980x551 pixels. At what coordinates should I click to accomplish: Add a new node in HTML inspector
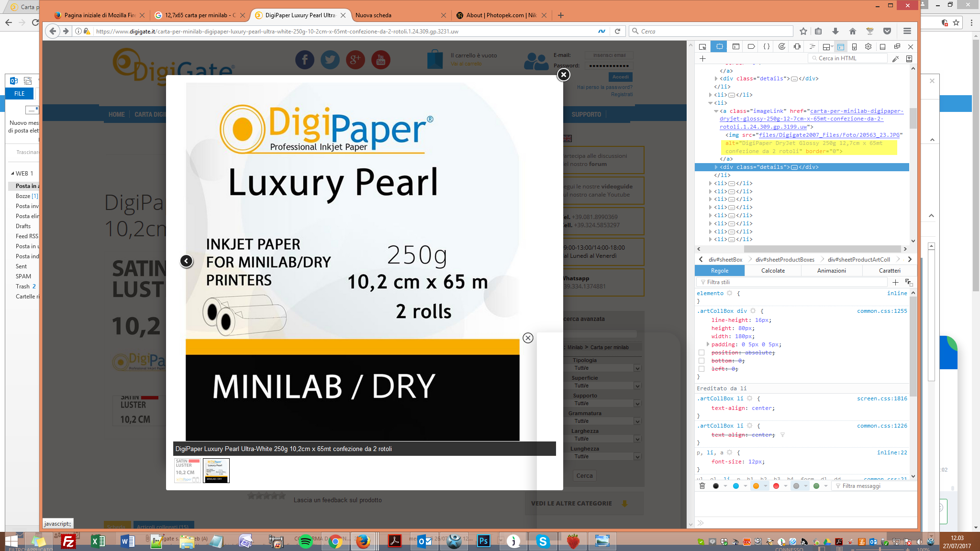click(702, 58)
